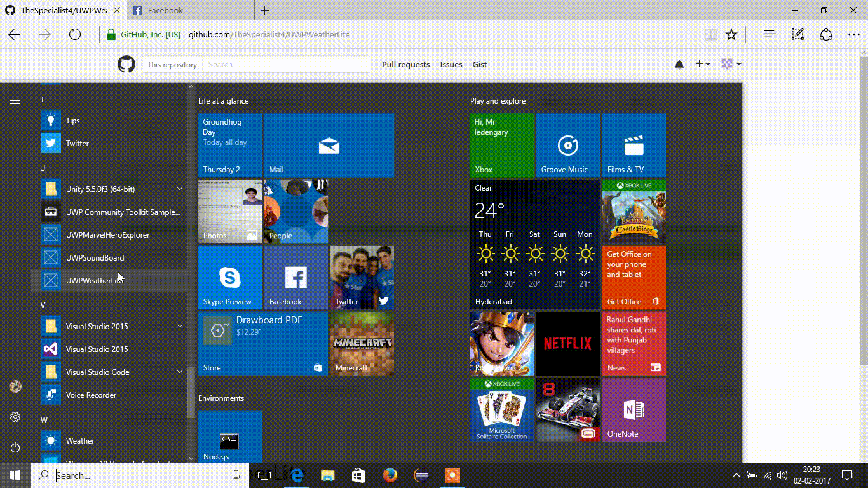Click the volume icon in system tray
Screen dimensions: 868x488
[782, 475]
